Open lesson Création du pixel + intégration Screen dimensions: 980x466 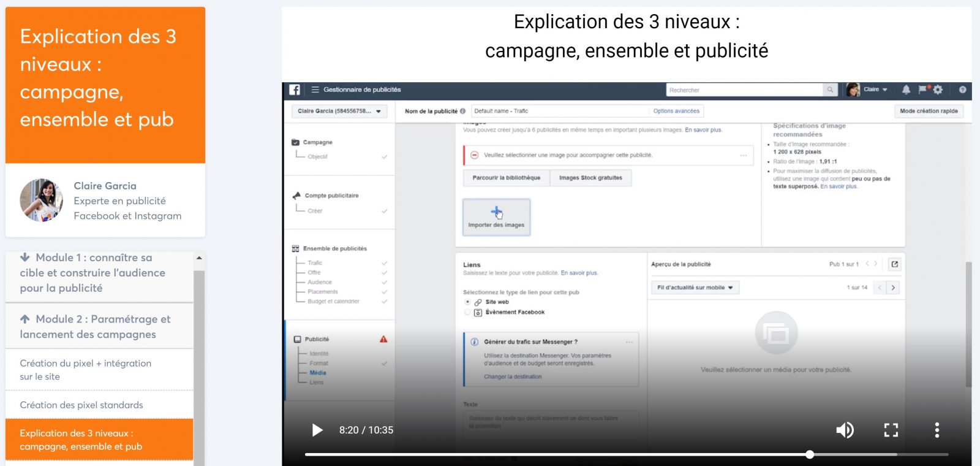[x=99, y=370]
